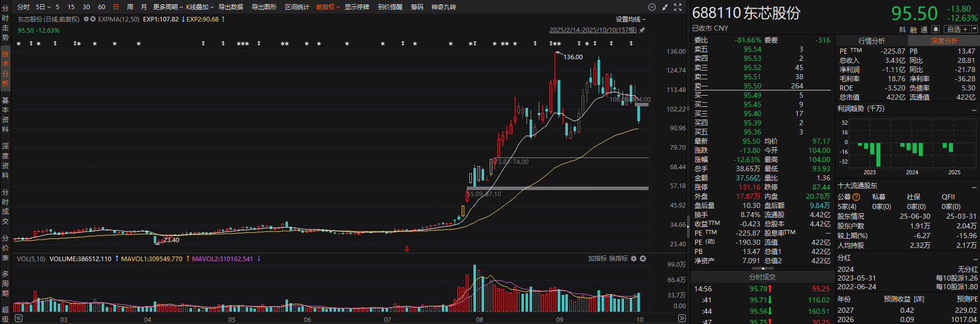Click the pin icon beside date range
980x324 pixels.
click(642, 30)
